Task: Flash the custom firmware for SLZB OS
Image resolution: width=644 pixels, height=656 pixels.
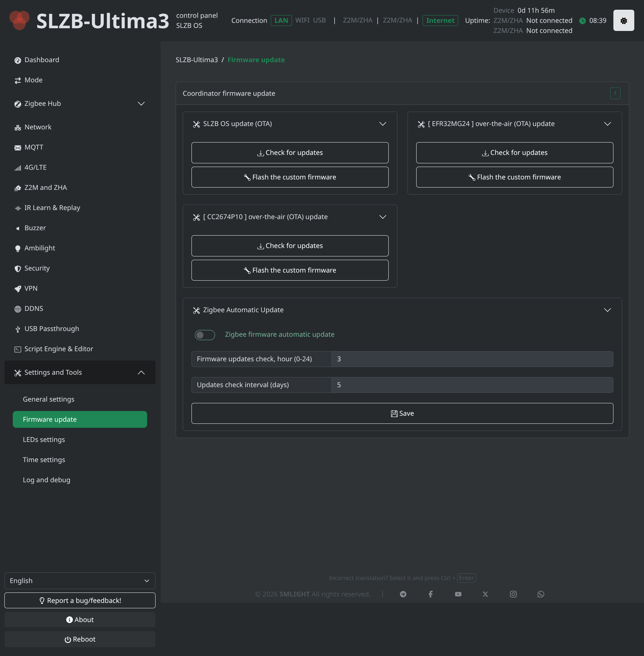Action: click(x=290, y=177)
